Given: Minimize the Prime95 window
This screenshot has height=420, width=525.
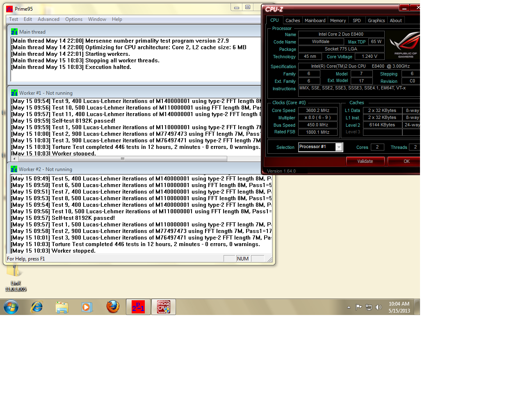Looking at the screenshot, I should pos(236,7).
